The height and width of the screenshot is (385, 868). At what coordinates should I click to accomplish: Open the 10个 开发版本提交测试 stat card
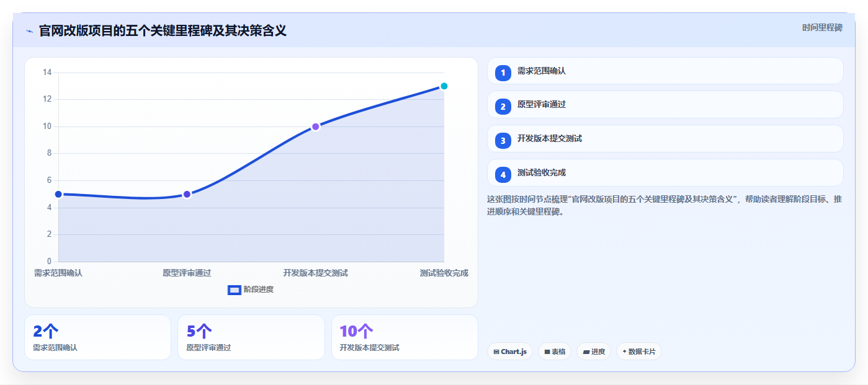405,337
